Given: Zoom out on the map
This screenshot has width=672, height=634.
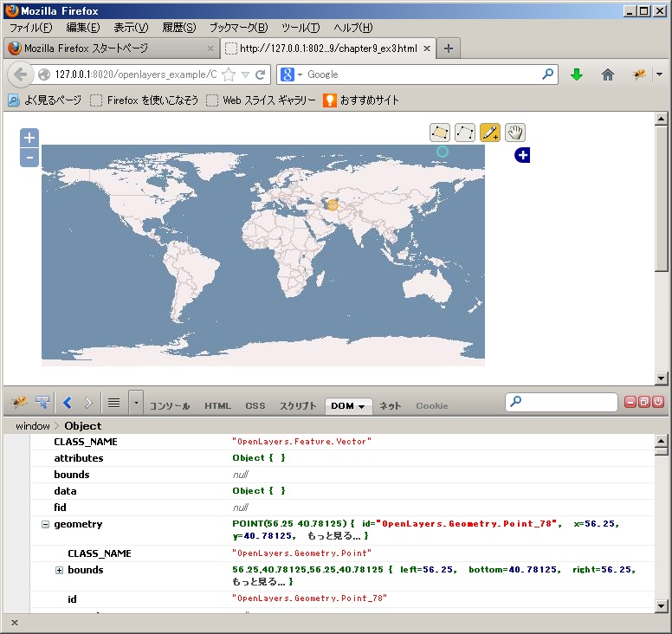Looking at the screenshot, I should [x=29, y=157].
